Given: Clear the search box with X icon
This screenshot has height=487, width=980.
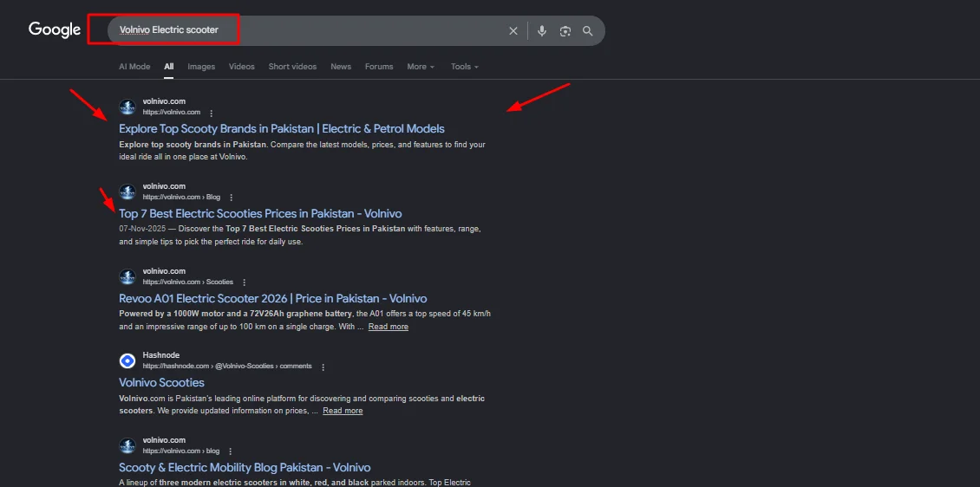Looking at the screenshot, I should coord(513,31).
